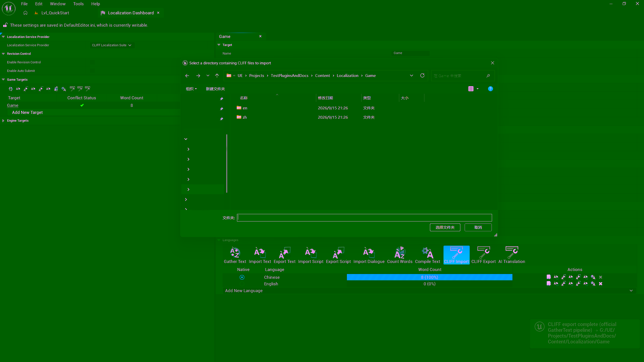Open the Tools menu
The image size is (644, 362).
(x=78, y=4)
